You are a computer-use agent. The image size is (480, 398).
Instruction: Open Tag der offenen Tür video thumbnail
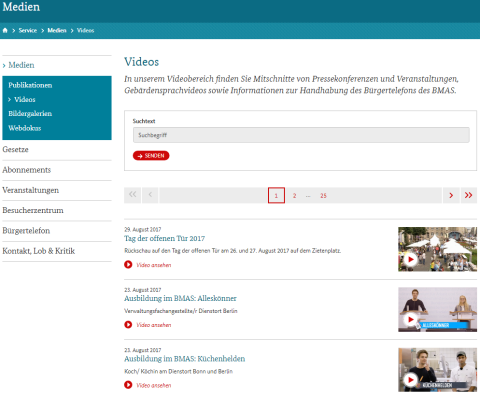click(437, 249)
